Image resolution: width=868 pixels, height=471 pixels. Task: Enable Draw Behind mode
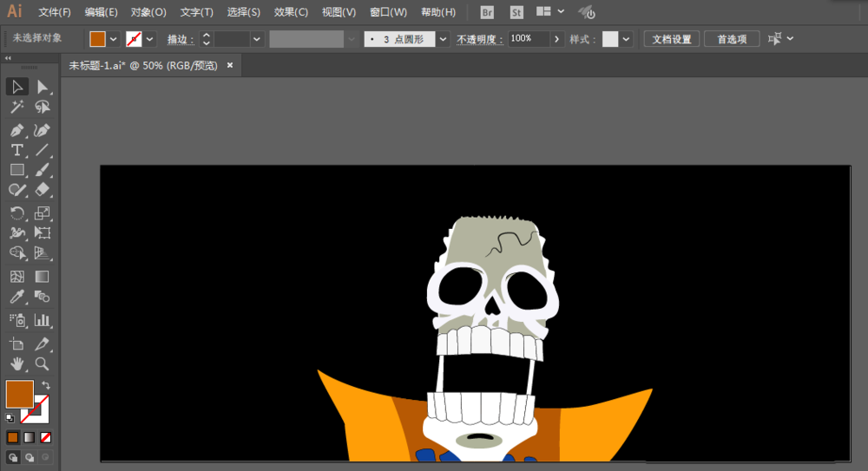coord(30,457)
